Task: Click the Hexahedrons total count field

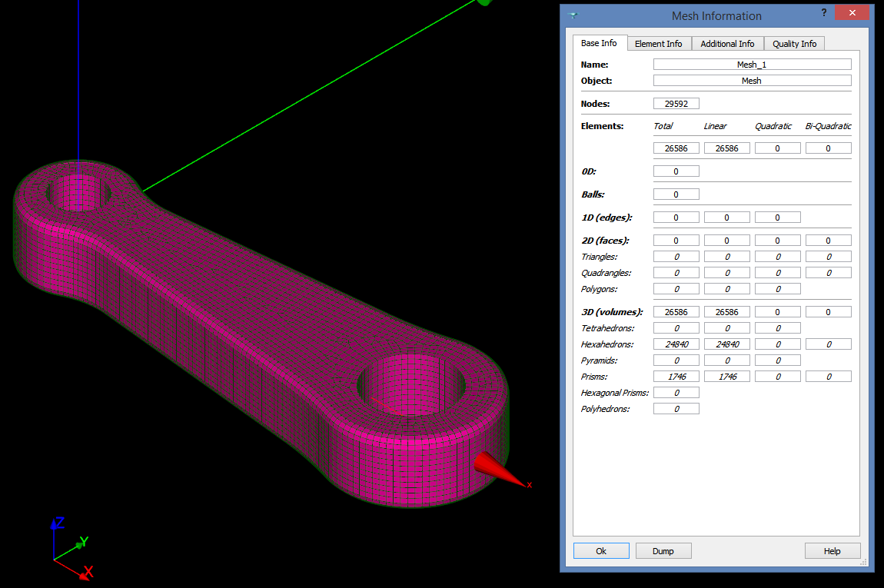Action: pos(676,344)
